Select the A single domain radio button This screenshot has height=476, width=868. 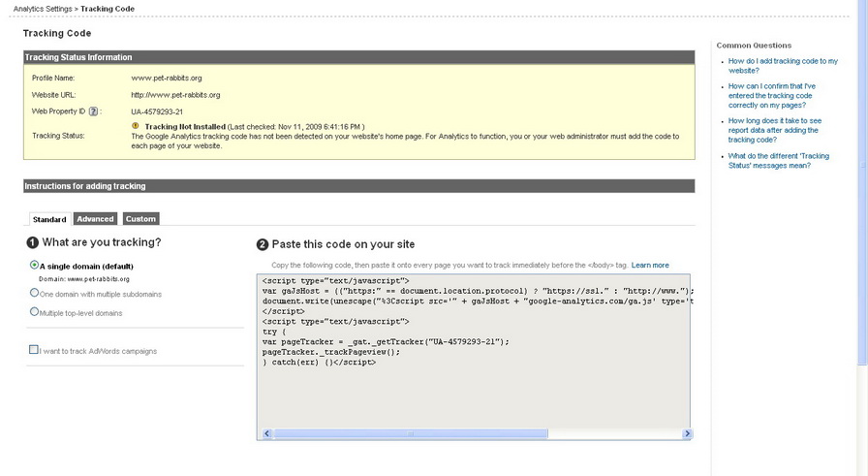pos(34,265)
